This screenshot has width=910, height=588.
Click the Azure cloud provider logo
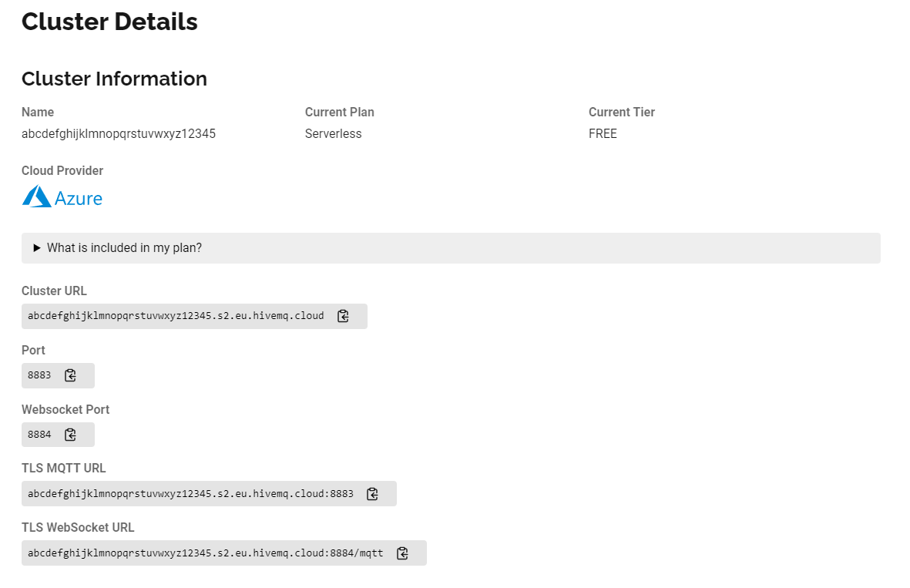[62, 197]
